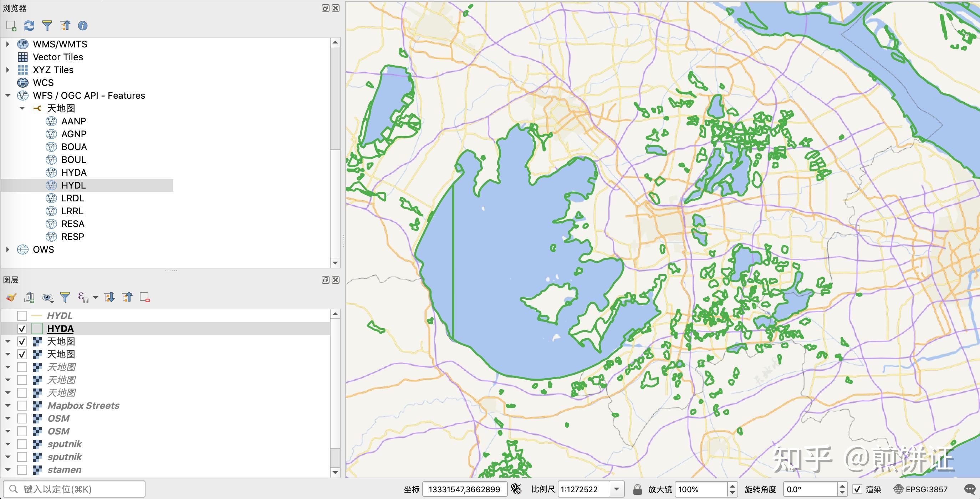Click the open layer properties icon

[10, 297]
